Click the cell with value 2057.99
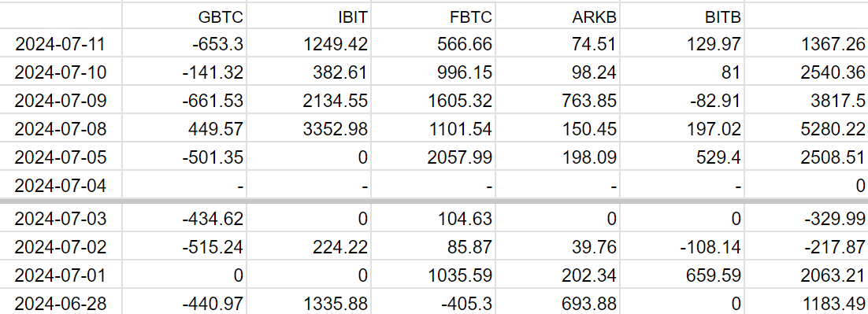This screenshot has height=314, width=868. [x=433, y=157]
